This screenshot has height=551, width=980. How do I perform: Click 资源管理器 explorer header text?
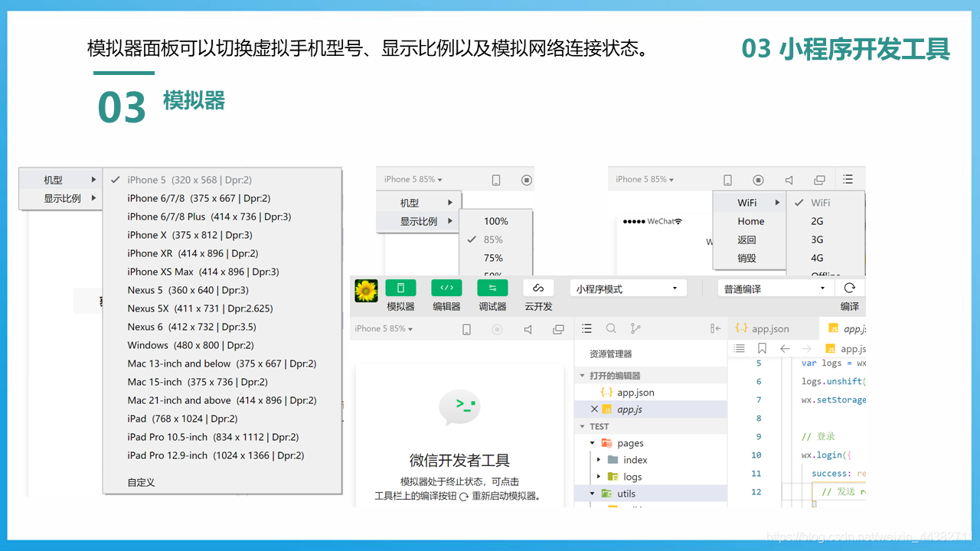[x=611, y=354]
